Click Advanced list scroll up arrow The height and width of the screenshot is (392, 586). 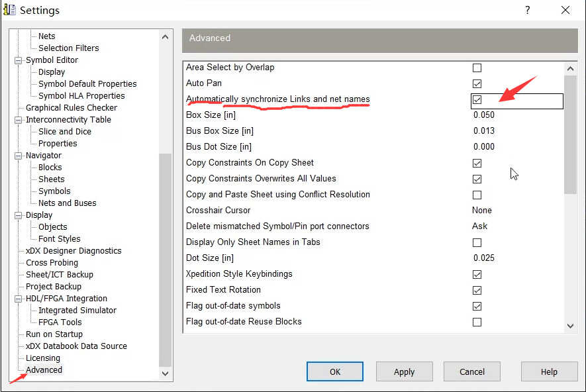click(x=570, y=69)
